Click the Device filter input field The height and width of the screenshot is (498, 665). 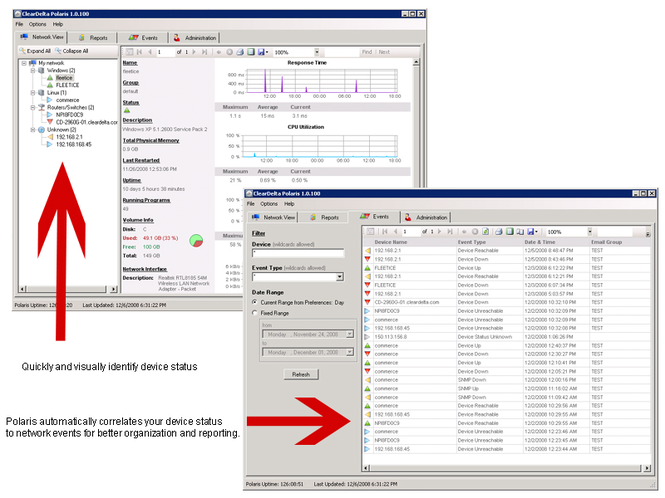coord(298,253)
